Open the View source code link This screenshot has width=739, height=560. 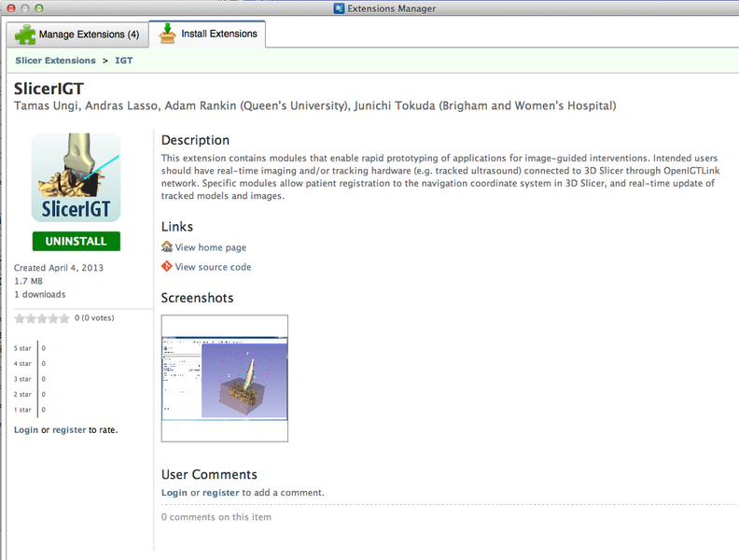(213, 267)
